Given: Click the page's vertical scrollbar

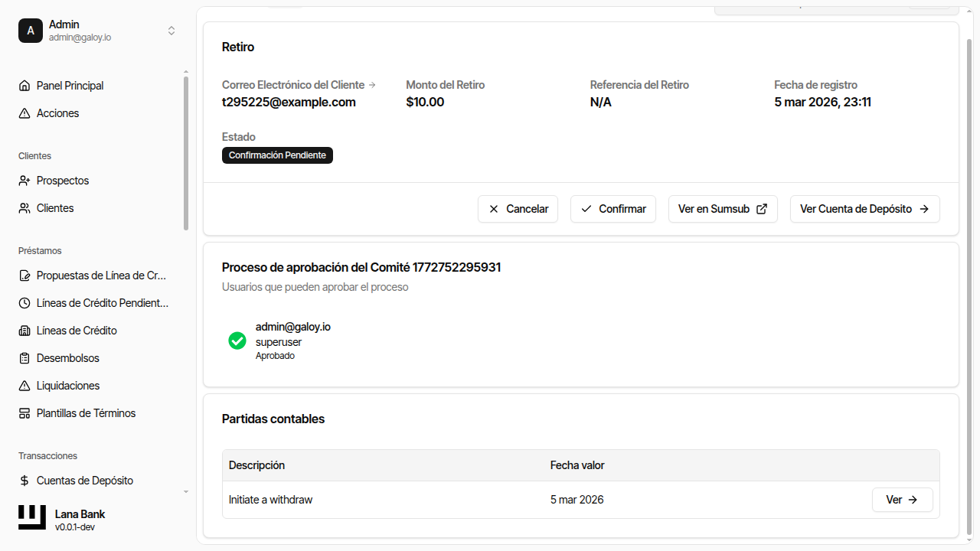Looking at the screenshot, I should pos(969,283).
